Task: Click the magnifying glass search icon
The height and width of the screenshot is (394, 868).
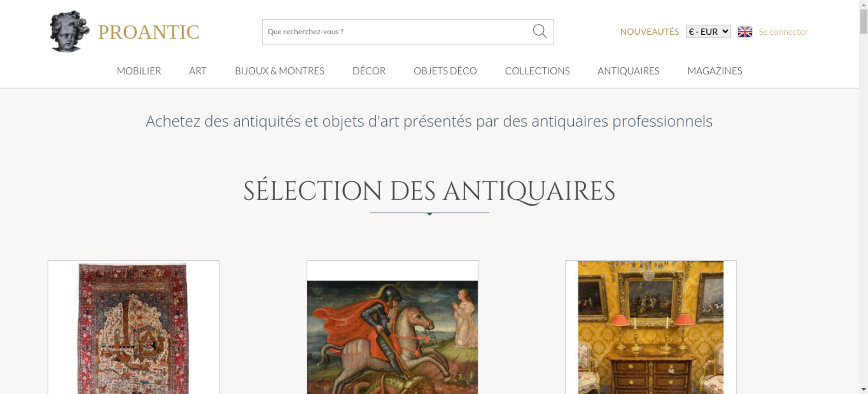Action: (x=539, y=31)
